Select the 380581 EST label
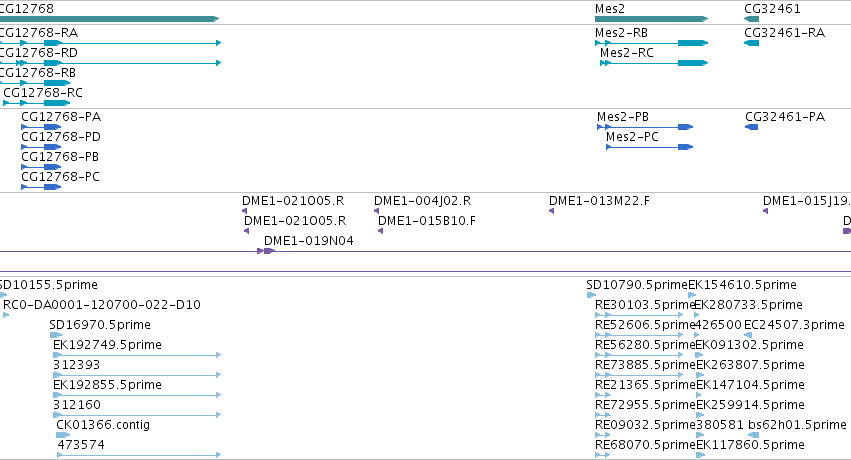 coord(720,425)
